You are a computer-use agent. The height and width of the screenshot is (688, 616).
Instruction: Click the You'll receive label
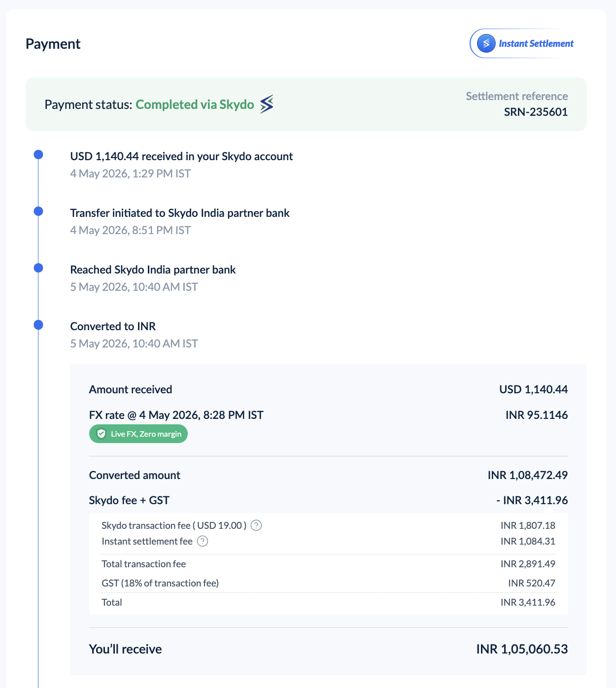(x=125, y=649)
